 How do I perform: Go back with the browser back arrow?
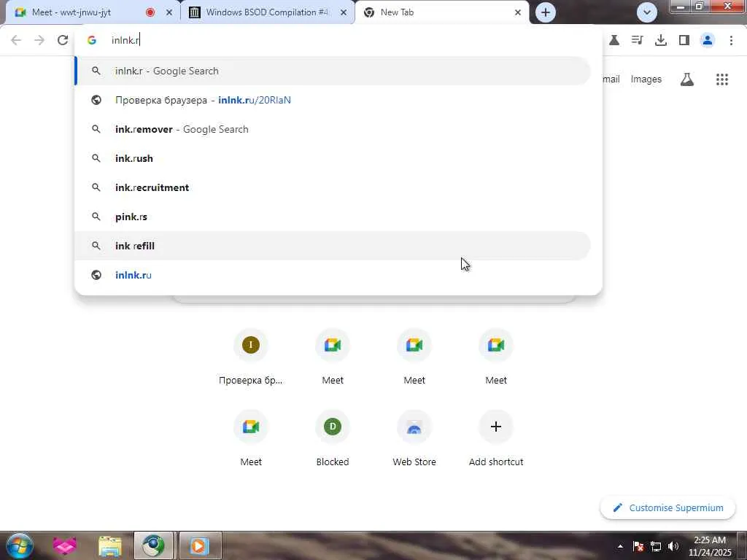(16, 40)
